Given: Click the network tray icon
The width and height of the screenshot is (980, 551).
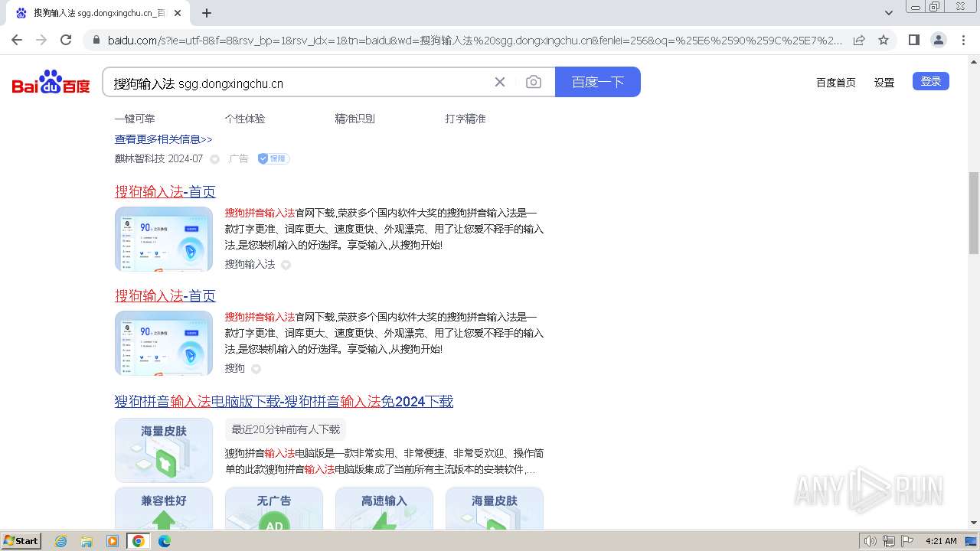Looking at the screenshot, I should pos(889,541).
